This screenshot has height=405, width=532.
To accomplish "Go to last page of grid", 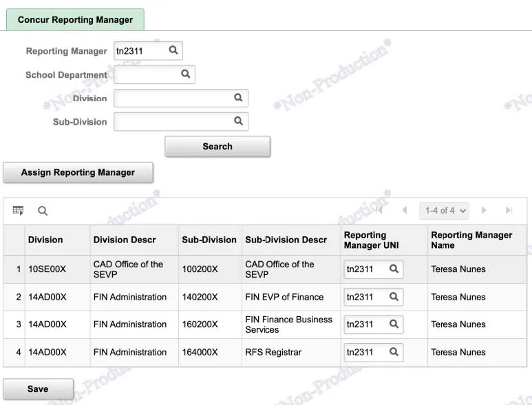I will click(509, 210).
